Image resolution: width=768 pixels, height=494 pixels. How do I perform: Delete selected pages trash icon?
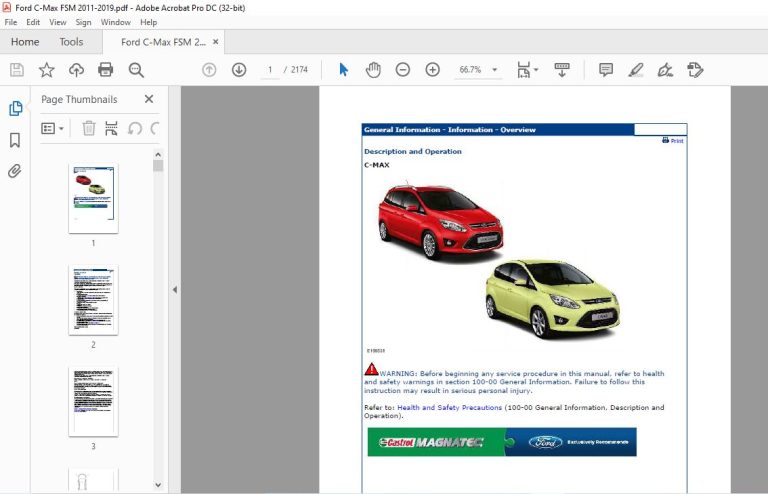[x=89, y=129]
